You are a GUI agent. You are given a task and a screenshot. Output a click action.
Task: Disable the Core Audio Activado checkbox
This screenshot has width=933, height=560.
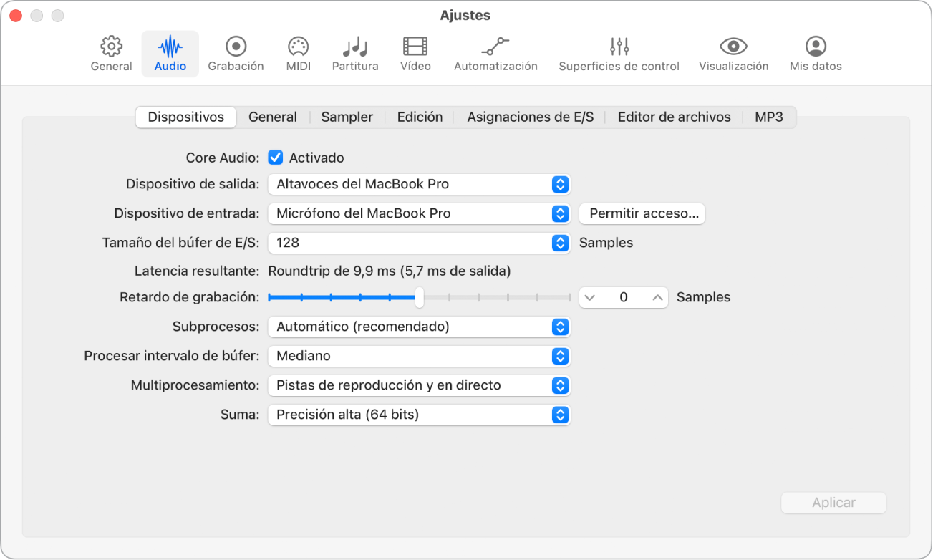tap(275, 158)
